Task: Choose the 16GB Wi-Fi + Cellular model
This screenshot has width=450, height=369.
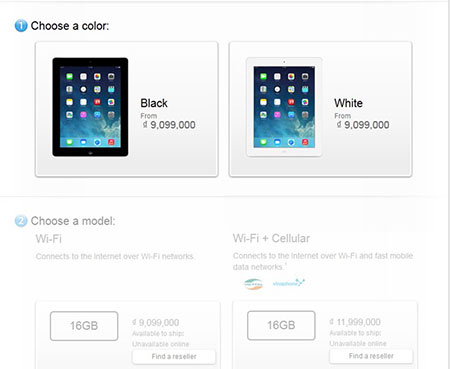Action: click(281, 325)
